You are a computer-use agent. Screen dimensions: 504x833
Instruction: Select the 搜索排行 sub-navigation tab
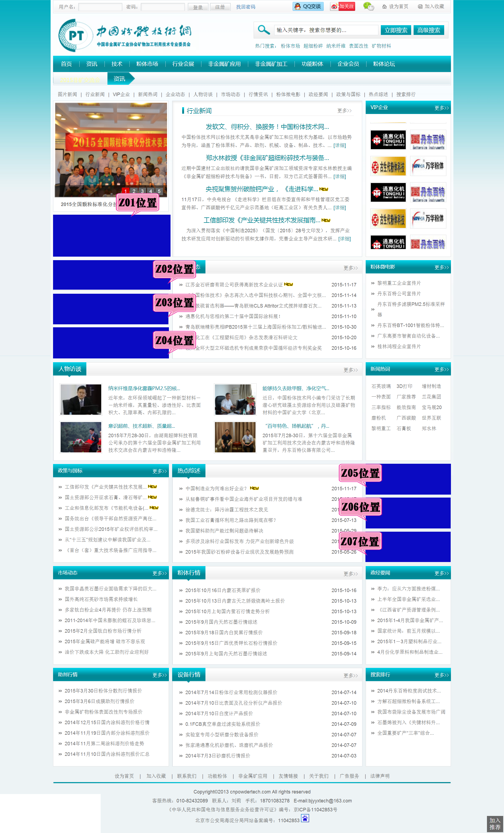[x=406, y=94]
